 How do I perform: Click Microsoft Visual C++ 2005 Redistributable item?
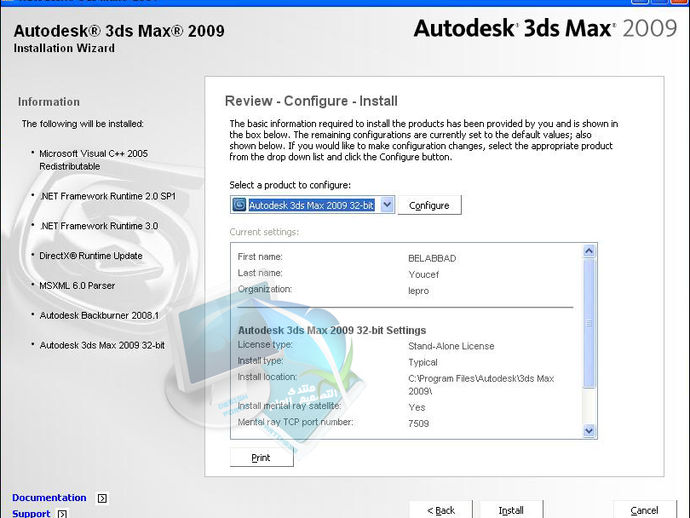pos(93,160)
